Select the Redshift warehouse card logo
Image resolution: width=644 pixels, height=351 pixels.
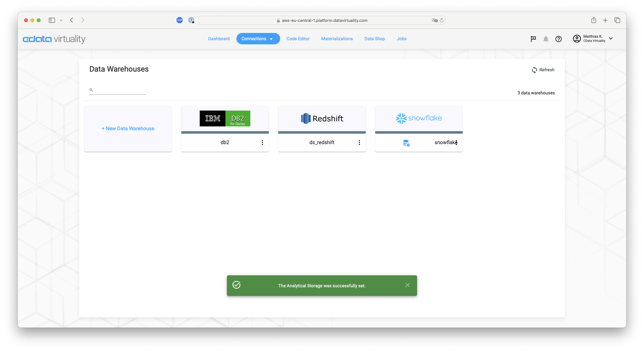coord(322,118)
